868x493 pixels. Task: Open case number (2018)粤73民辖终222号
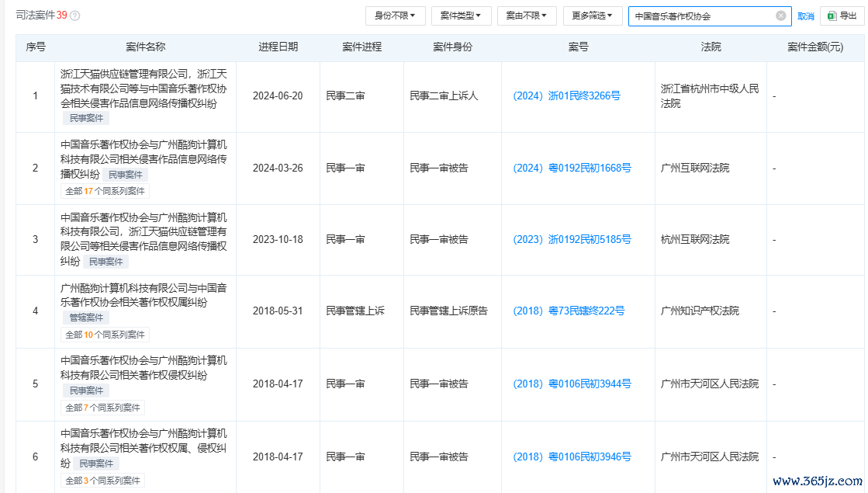coord(569,311)
